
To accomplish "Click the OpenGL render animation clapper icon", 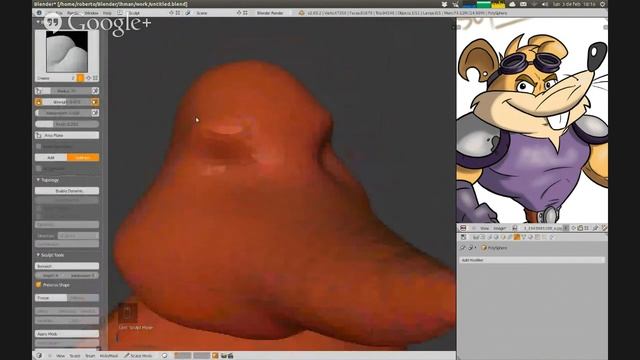I will (x=231, y=356).
